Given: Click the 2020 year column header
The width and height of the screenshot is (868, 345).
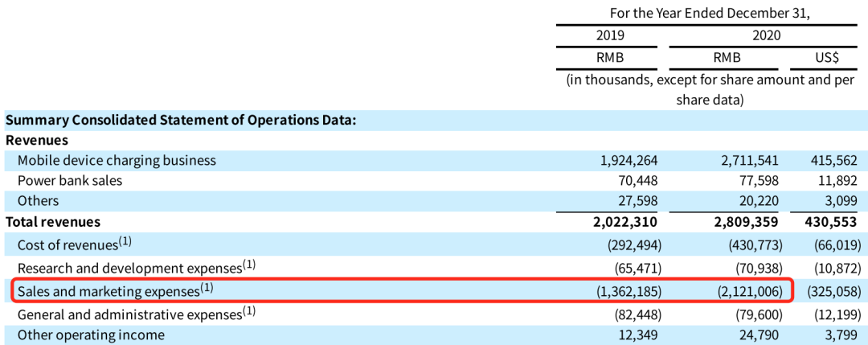Looking at the screenshot, I should [x=766, y=35].
